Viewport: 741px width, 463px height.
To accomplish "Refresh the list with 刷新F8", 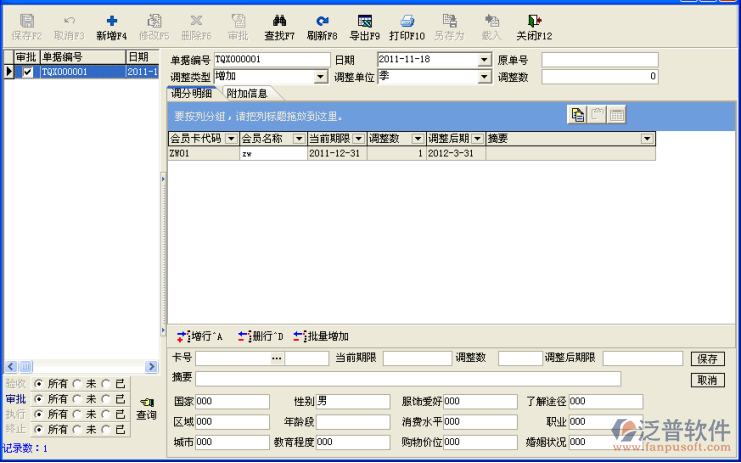I will click(322, 20).
